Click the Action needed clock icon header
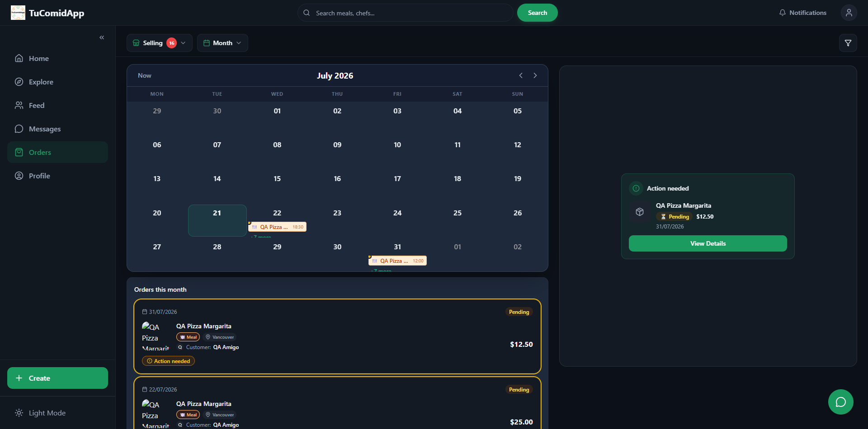 coord(636,188)
